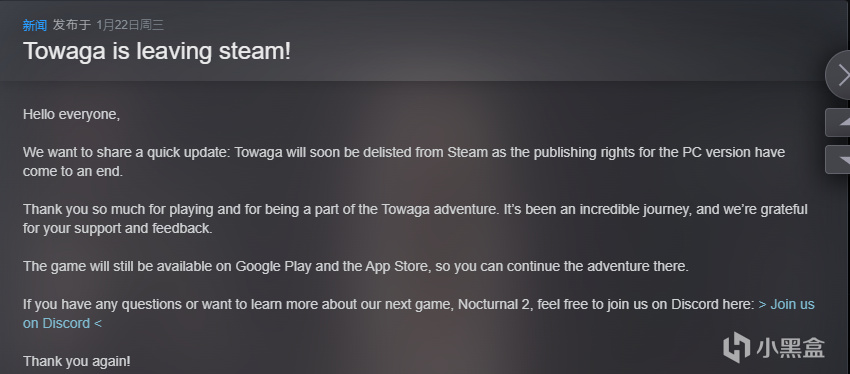Click the 小黑盒 watermark logo icon
This screenshot has width=850, height=374.
(737, 347)
